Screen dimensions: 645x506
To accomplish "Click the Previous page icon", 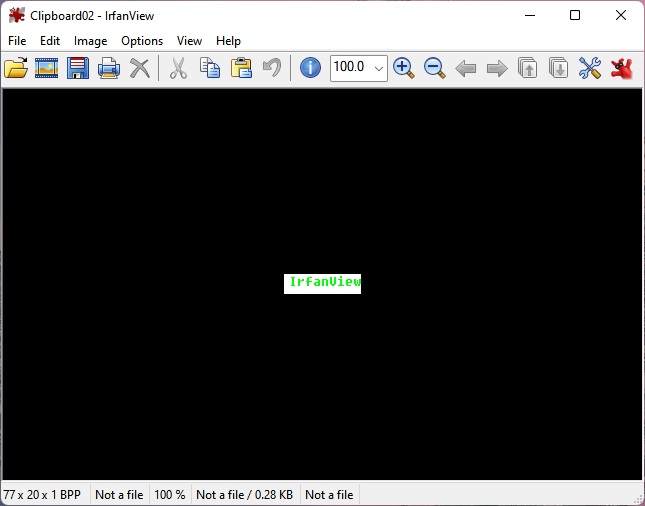I will [528, 68].
